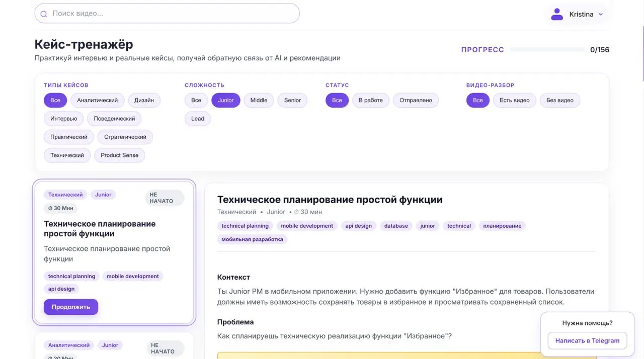The width and height of the screenshot is (644, 359).
Task: Click the 'Проблема' heading
Action: tap(235, 322)
